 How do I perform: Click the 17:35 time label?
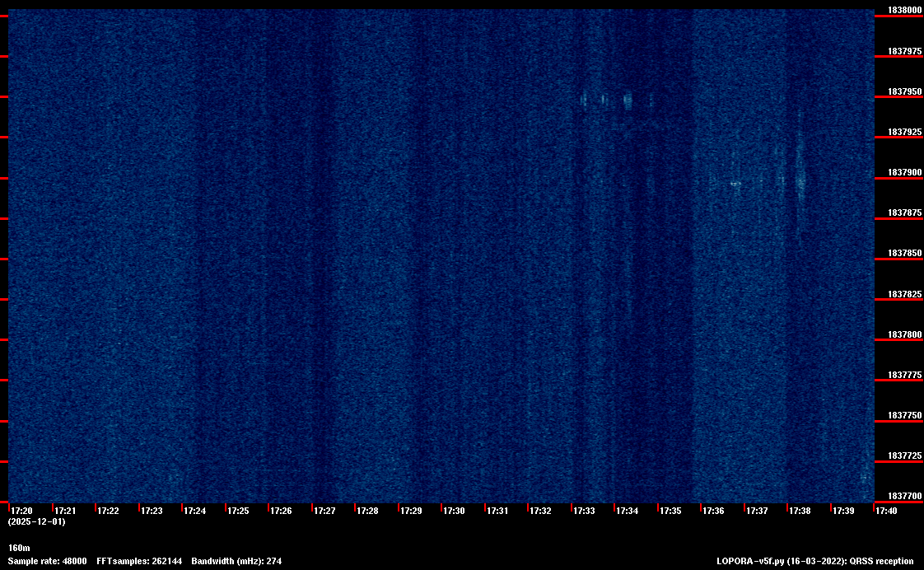[x=670, y=511]
